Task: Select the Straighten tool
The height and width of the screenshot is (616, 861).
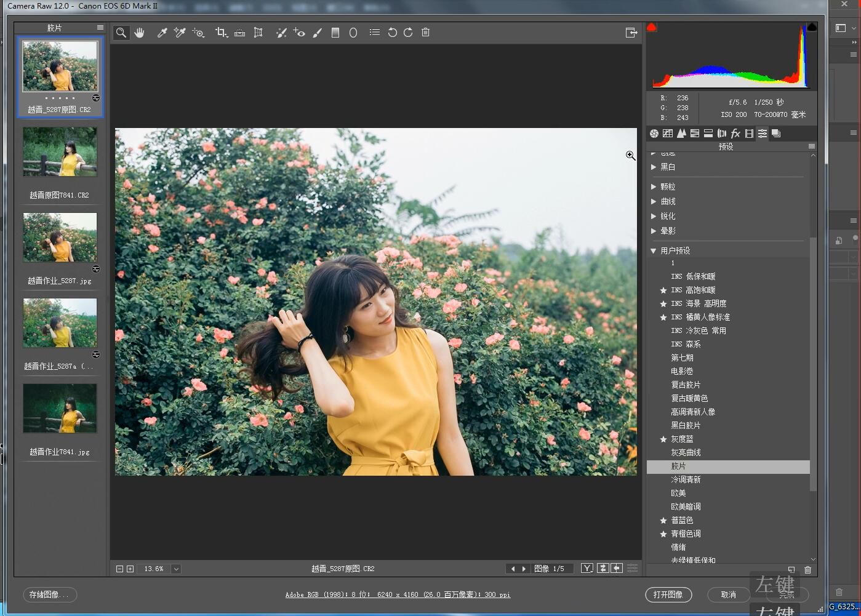Action: [240, 33]
